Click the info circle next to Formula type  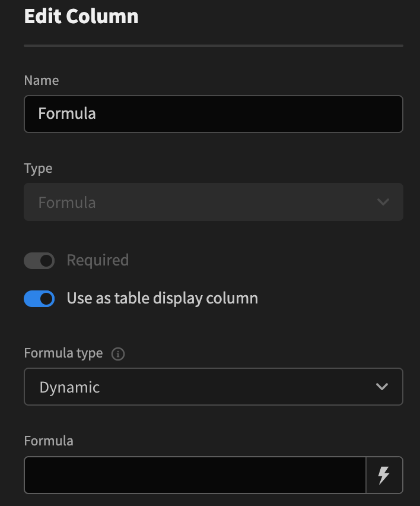(118, 354)
